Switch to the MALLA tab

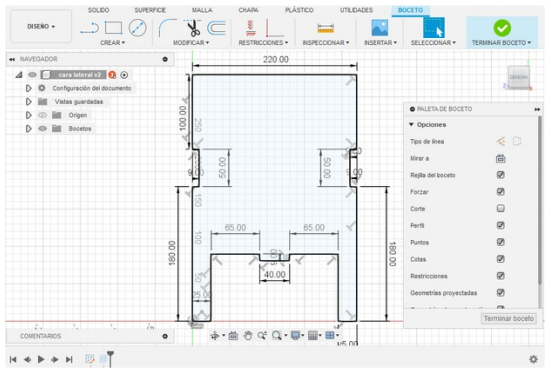click(202, 10)
